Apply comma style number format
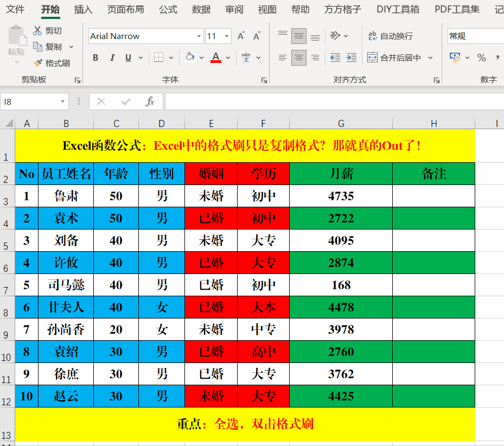Image resolution: width=504 pixels, height=446 pixels. point(497,58)
